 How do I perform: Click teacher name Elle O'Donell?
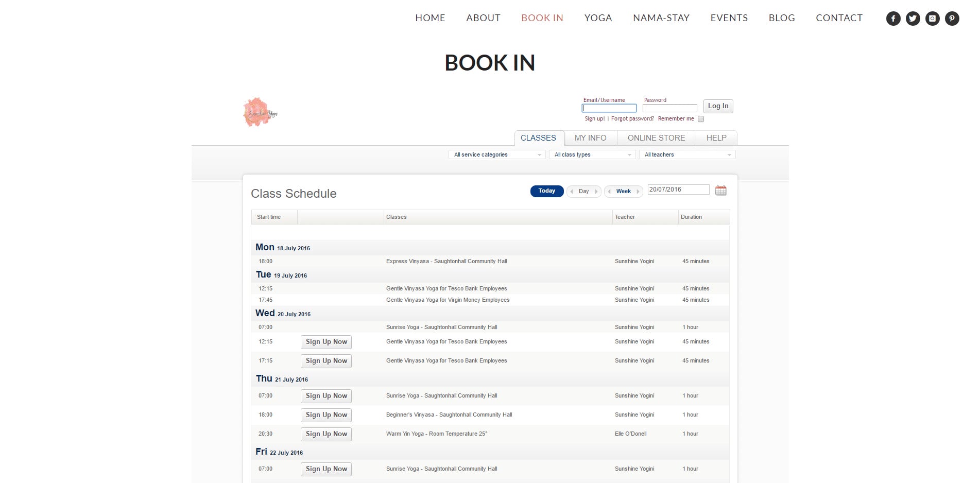[x=630, y=434]
